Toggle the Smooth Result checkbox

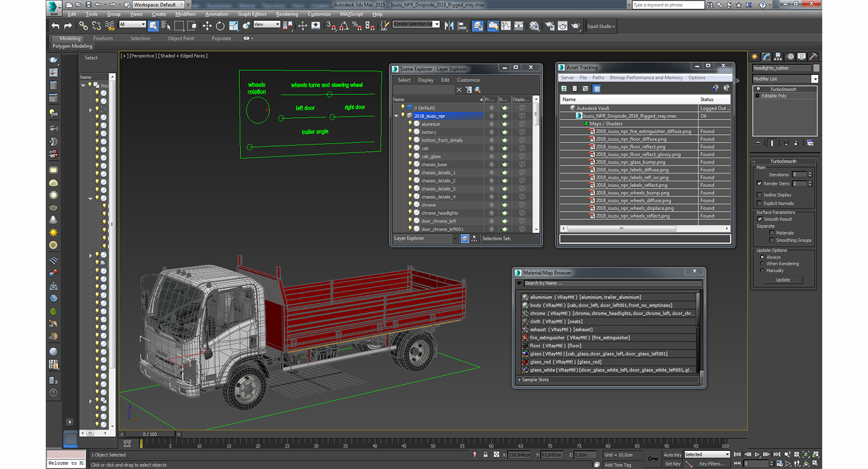(759, 219)
